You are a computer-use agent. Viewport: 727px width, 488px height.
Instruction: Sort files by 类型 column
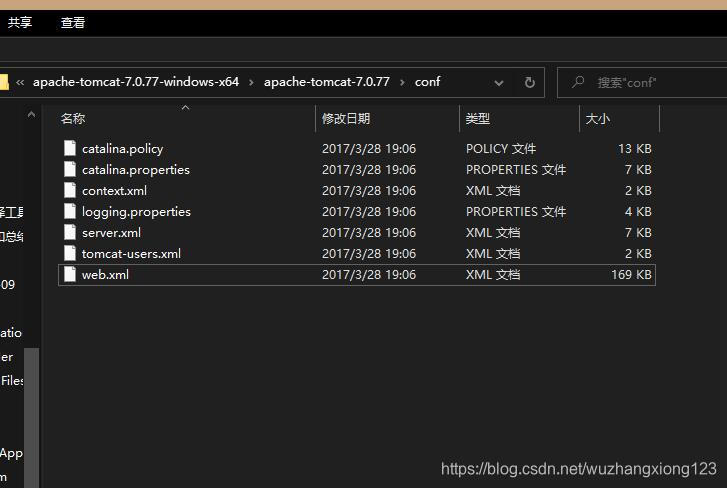tap(478, 119)
